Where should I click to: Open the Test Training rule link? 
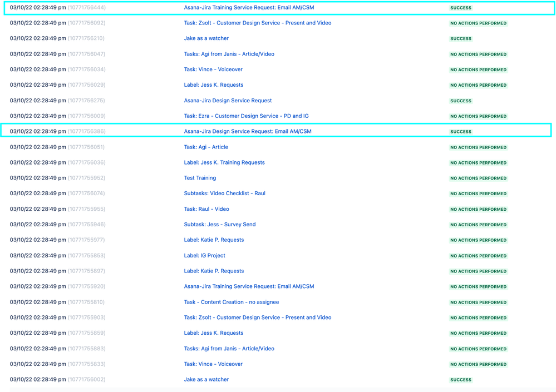[x=200, y=178]
